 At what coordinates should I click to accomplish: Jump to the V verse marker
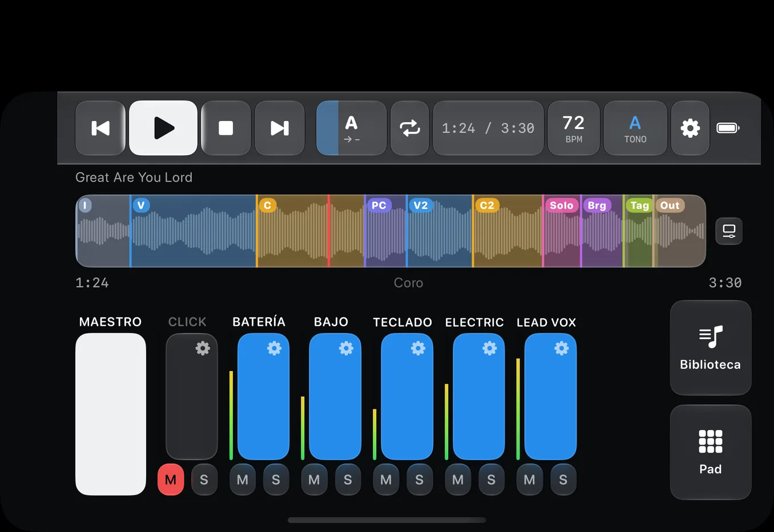(x=141, y=205)
